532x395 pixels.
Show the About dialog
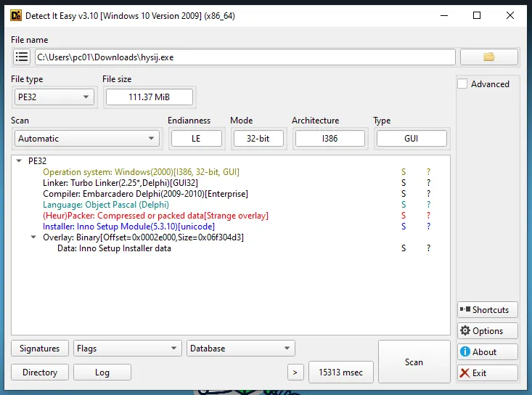[x=488, y=351]
